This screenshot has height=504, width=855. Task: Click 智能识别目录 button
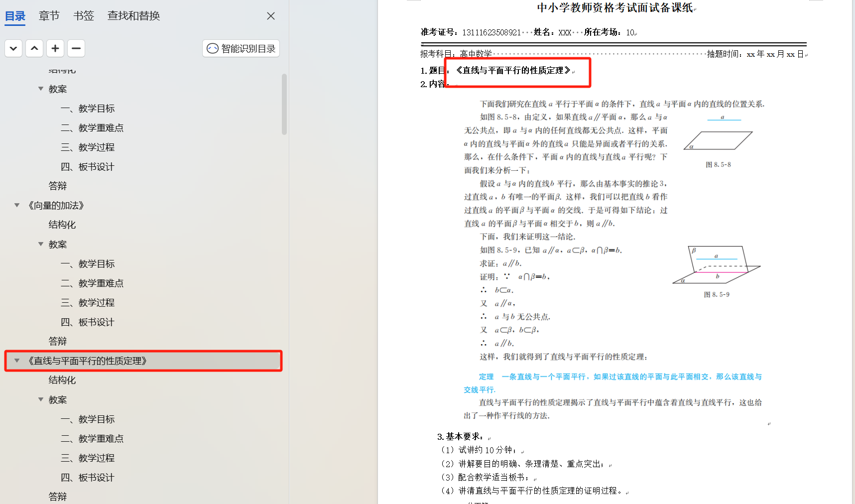(241, 48)
